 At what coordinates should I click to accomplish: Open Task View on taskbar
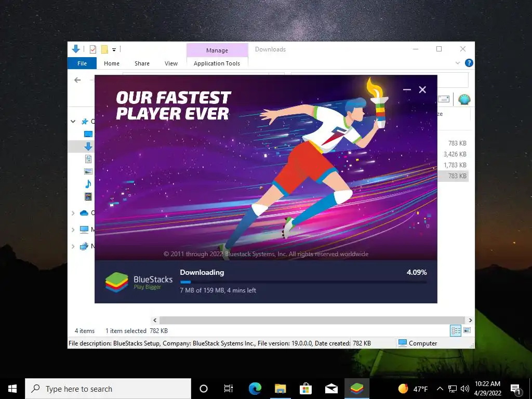(229, 389)
